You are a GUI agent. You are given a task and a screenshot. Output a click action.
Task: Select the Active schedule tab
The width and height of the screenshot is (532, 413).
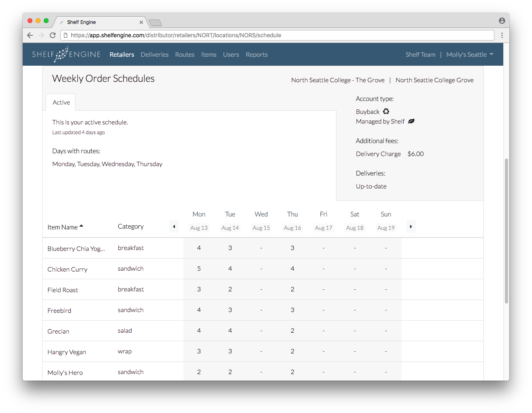point(61,103)
